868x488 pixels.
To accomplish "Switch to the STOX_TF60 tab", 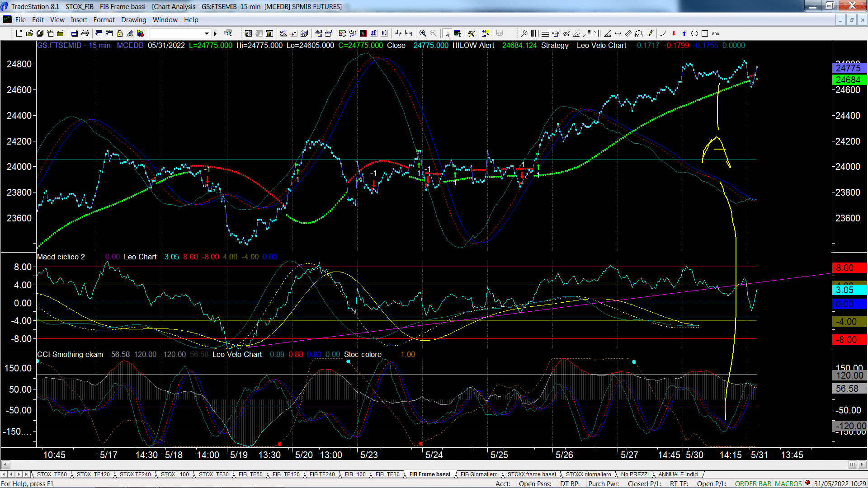I will pyautogui.click(x=52, y=474).
